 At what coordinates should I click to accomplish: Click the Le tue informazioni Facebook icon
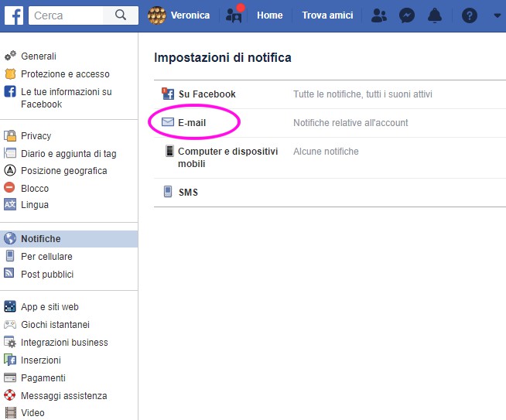click(10, 91)
